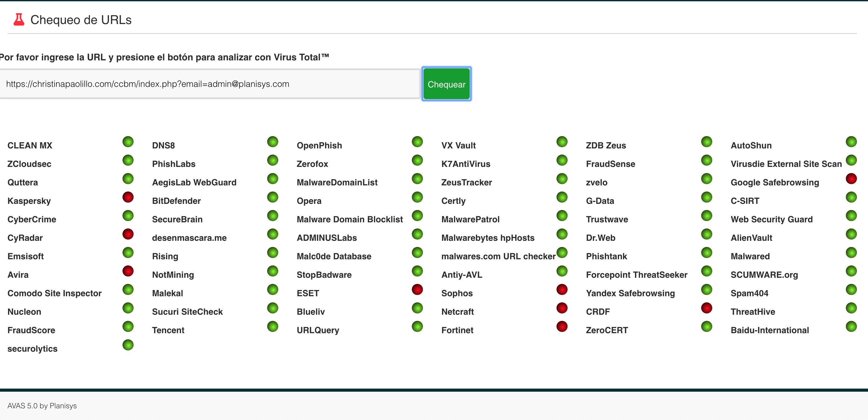Click the green status dot for URLQuery

tap(417, 326)
